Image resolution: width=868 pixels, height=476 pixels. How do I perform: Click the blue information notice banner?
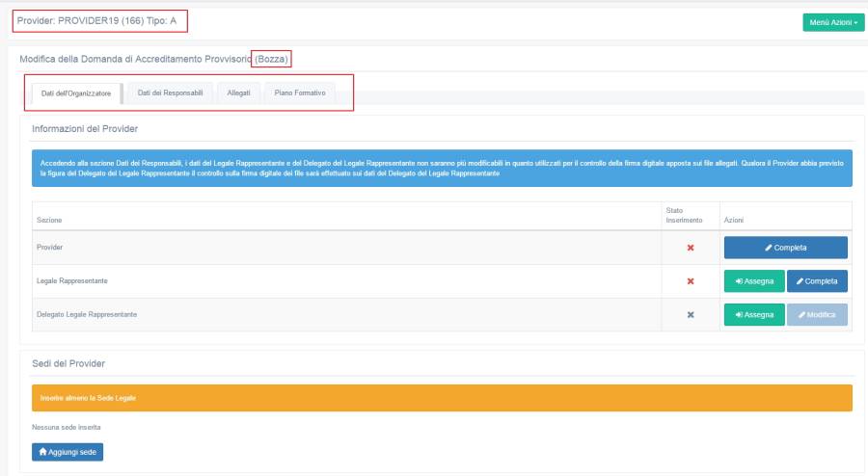[442, 168]
